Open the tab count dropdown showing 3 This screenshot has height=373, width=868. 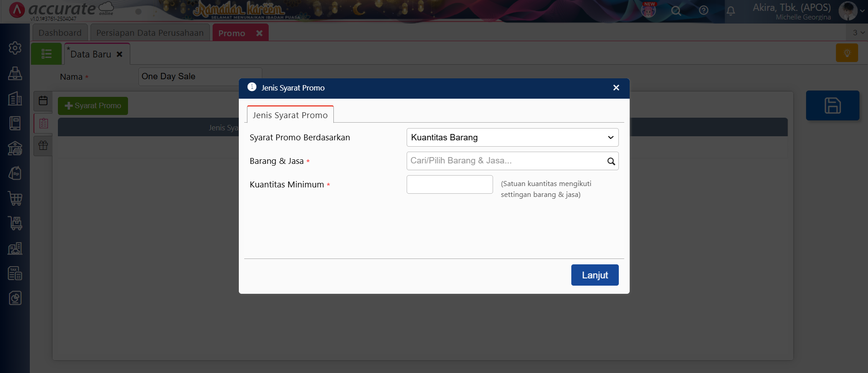point(858,33)
